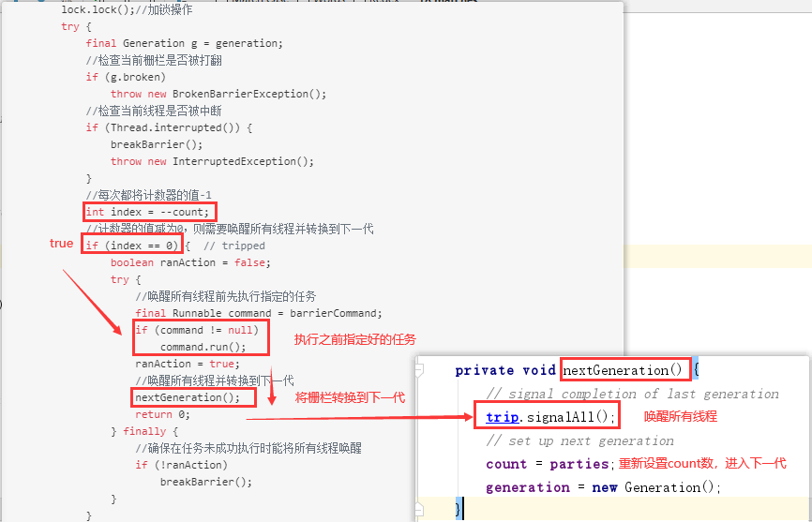Click '// set up next generation' comment

[580, 440]
